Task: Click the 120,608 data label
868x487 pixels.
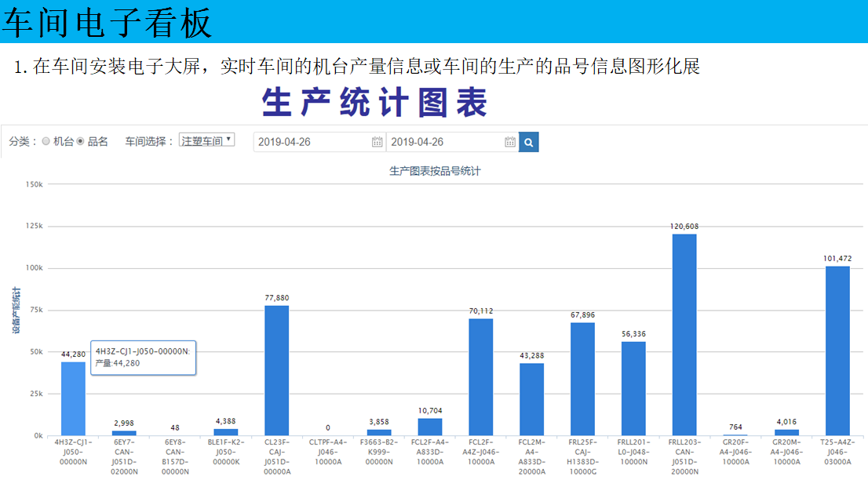Action: click(x=684, y=227)
